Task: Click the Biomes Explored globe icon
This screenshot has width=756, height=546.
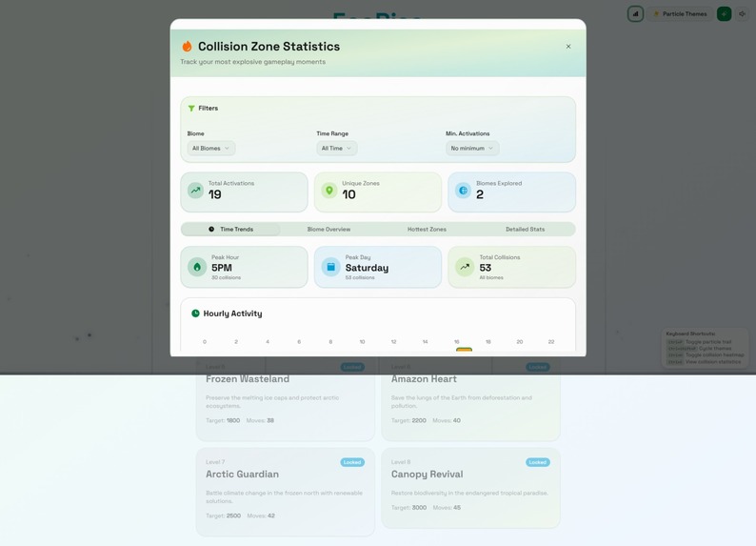Action: (464, 191)
